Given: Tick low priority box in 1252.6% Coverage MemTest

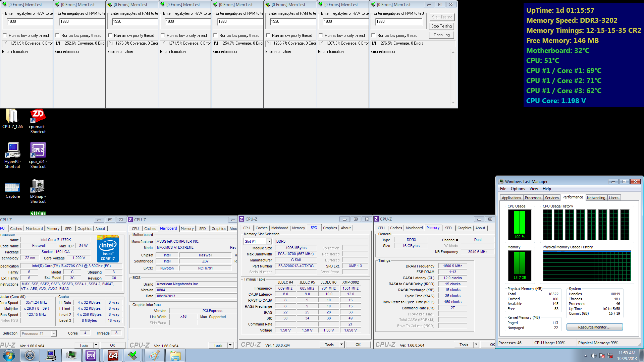Looking at the screenshot, I should 57,35.
